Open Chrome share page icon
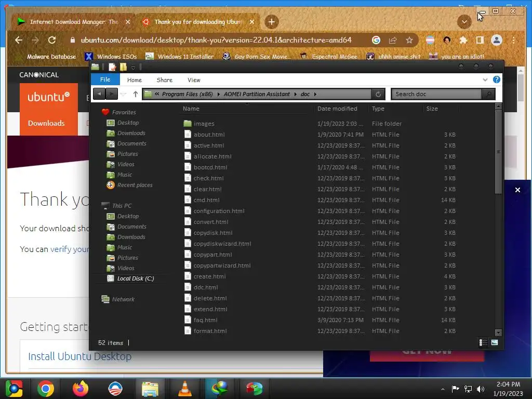Viewport: 532px width, 399px height. [x=393, y=40]
